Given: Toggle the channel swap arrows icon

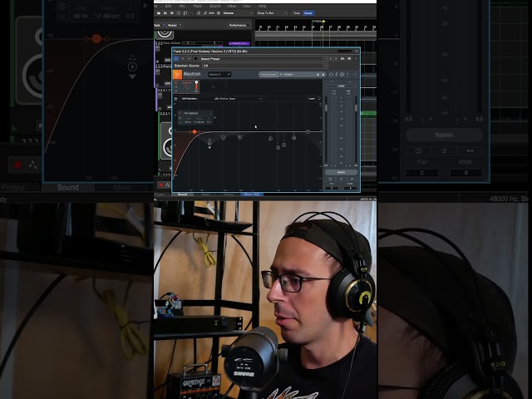Looking at the screenshot, I should 352,180.
